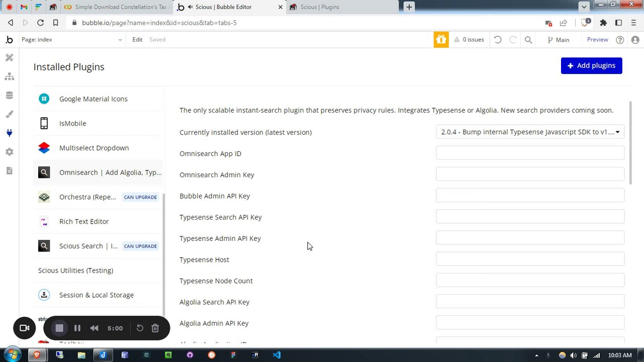Select the Omnisearch plugin in list
This screenshot has width=644, height=362.
[x=99, y=172]
